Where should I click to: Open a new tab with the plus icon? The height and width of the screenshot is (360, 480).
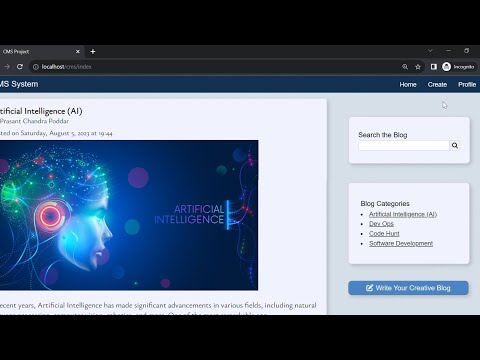(x=93, y=51)
